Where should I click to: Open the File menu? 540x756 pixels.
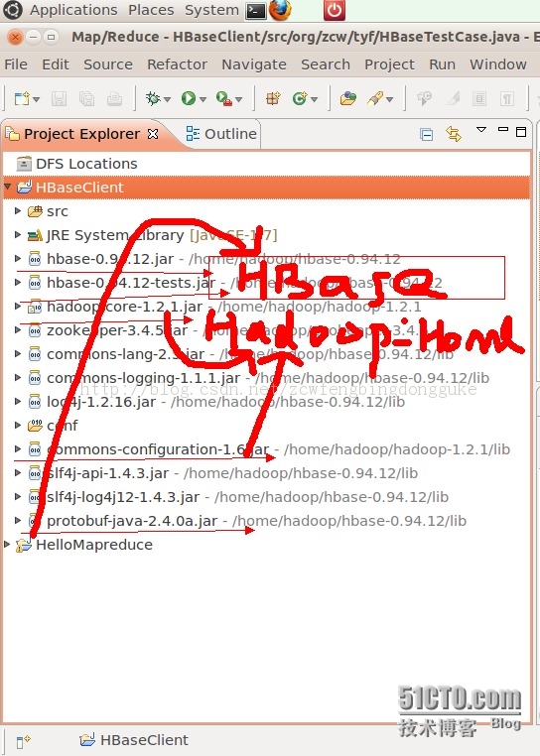[x=16, y=64]
